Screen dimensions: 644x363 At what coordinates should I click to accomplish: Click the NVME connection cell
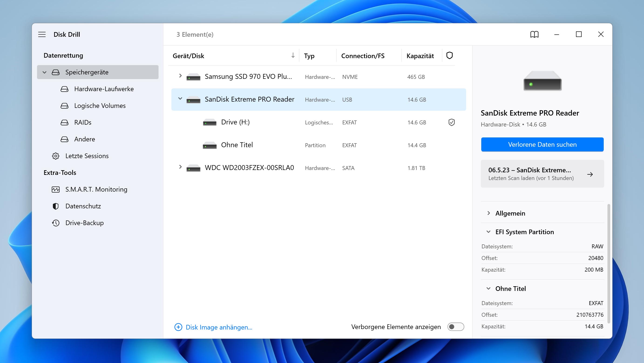350,77
